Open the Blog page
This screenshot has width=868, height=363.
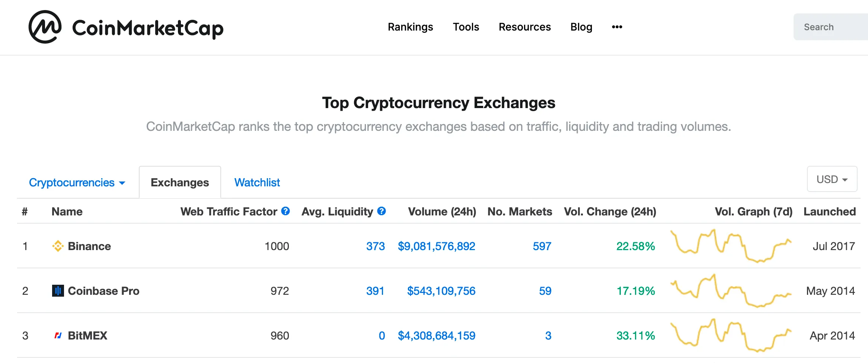(581, 27)
